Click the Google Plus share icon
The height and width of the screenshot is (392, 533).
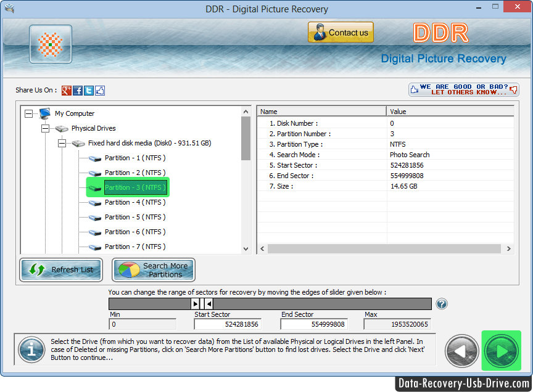(66, 91)
